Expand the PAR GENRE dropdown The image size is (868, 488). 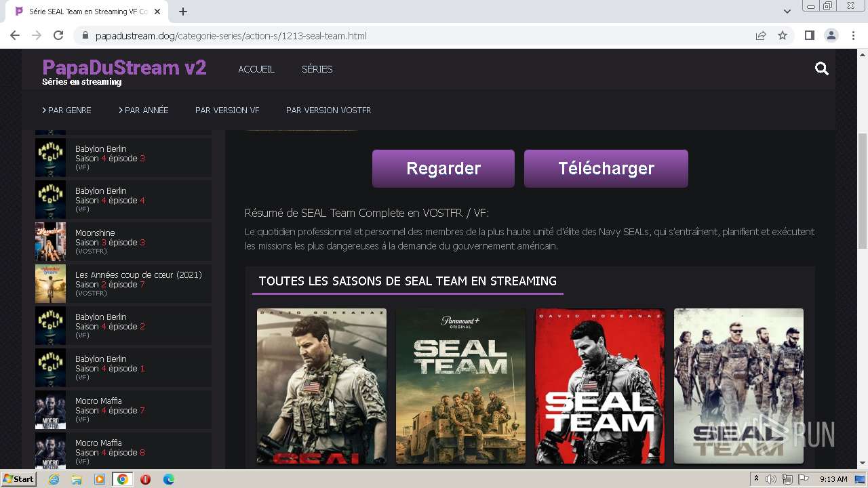[x=66, y=110]
